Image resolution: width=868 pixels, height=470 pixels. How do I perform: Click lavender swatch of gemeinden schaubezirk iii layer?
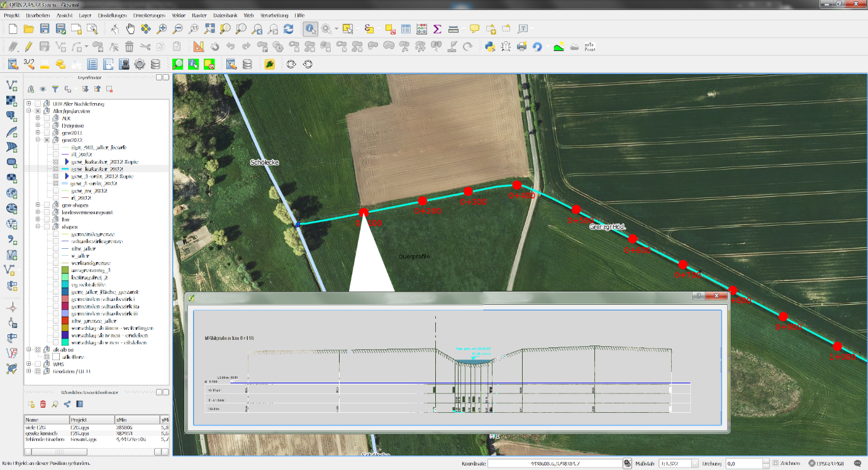point(65,314)
